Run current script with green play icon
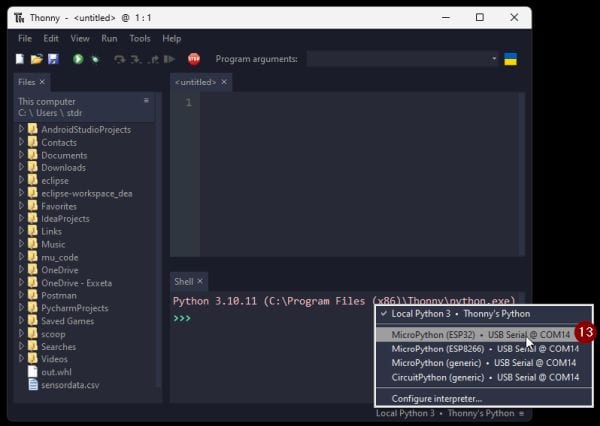600x426 pixels. coord(78,59)
